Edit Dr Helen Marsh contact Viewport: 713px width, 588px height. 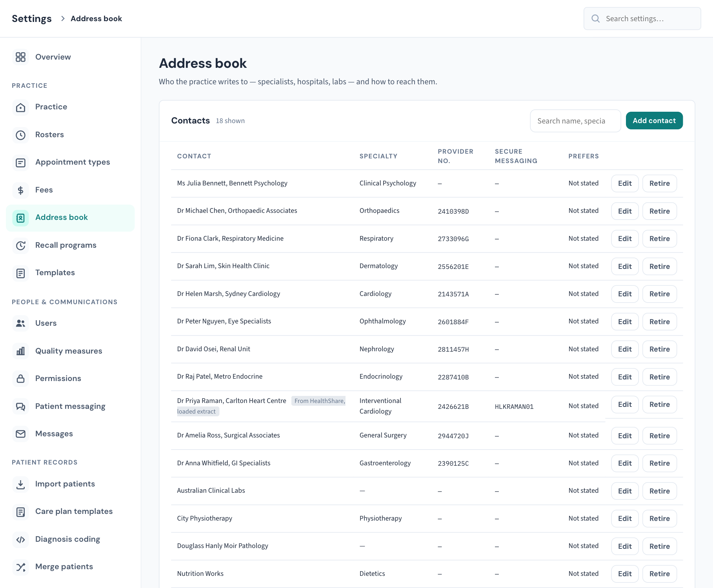[625, 294]
